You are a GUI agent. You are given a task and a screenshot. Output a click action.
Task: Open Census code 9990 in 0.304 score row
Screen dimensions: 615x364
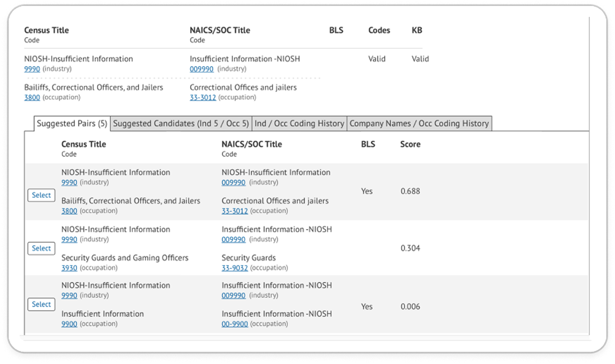pyautogui.click(x=69, y=239)
